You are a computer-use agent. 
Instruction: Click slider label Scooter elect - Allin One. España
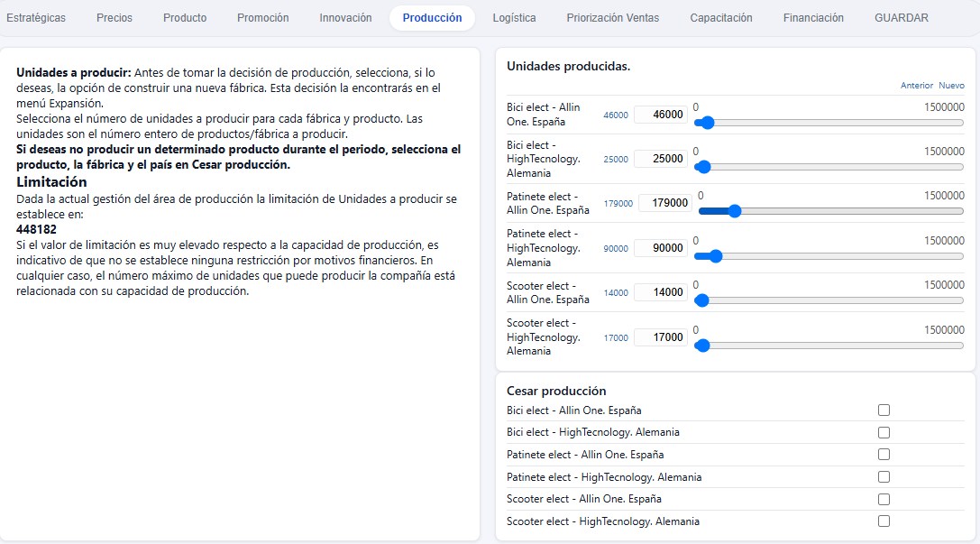[x=547, y=292]
